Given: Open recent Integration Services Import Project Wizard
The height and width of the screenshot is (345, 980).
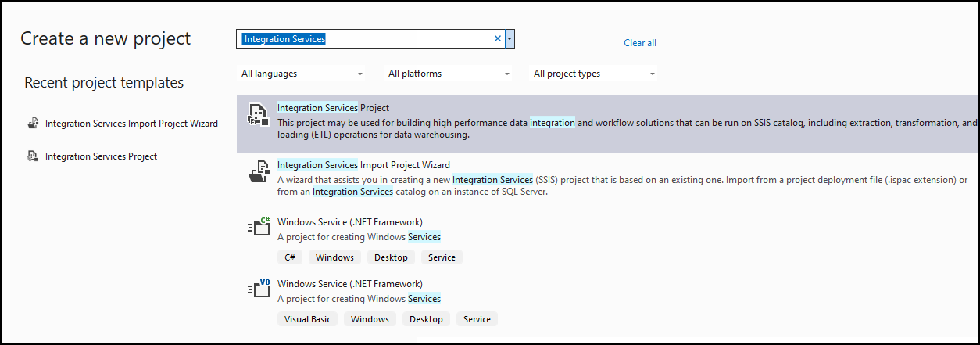Looking at the screenshot, I should (123, 124).
